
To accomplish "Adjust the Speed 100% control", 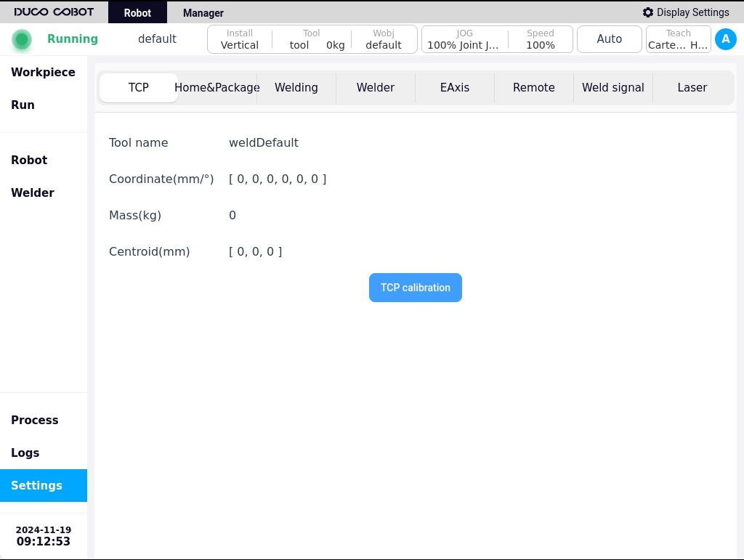I will (541, 39).
